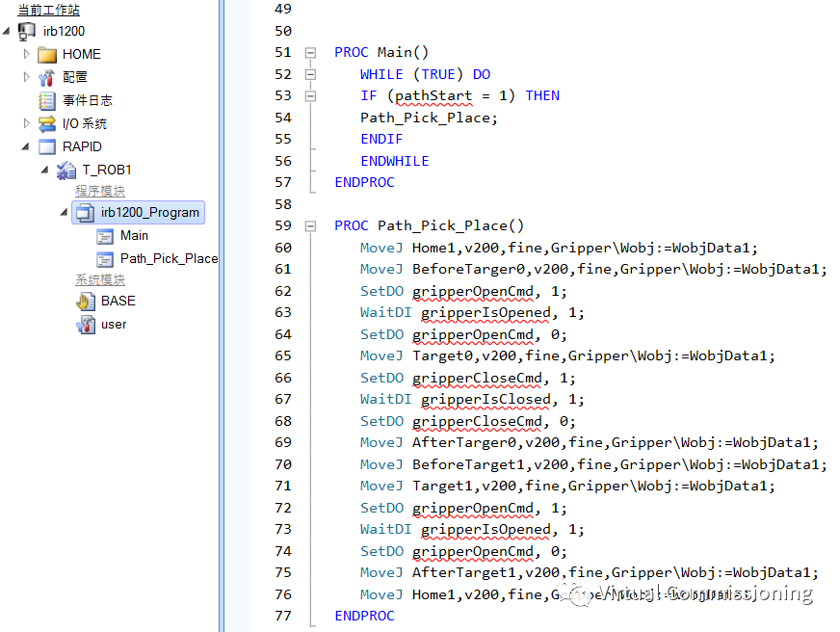840x632 pixels.
Task: Click the Path_Pick_Place routine icon
Action: tap(105, 259)
